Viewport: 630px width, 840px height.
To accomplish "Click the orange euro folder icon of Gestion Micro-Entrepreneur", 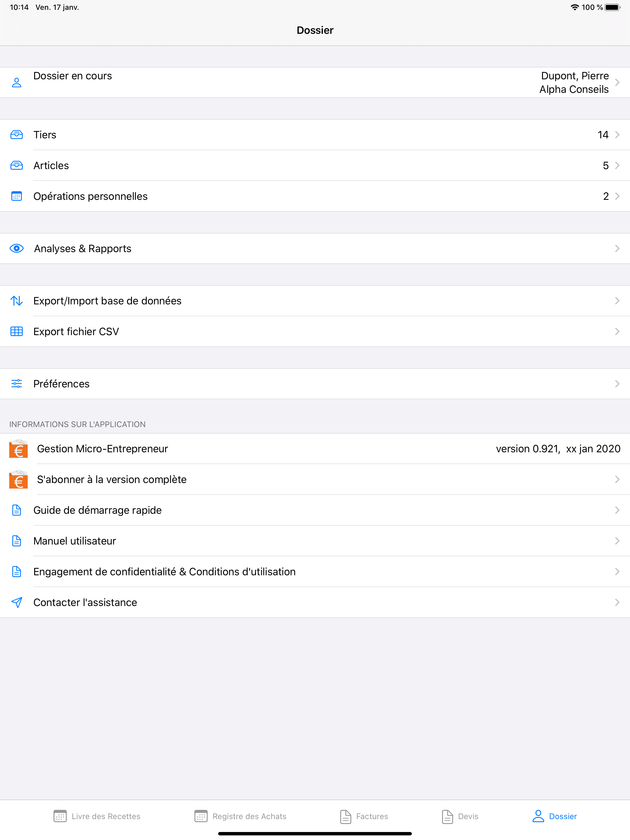I will pos(18,449).
